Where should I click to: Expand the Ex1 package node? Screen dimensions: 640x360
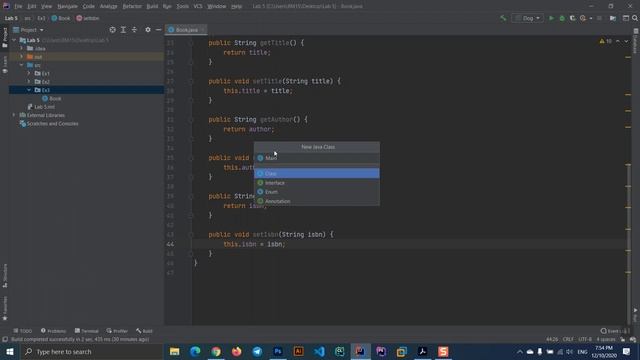(x=29, y=73)
